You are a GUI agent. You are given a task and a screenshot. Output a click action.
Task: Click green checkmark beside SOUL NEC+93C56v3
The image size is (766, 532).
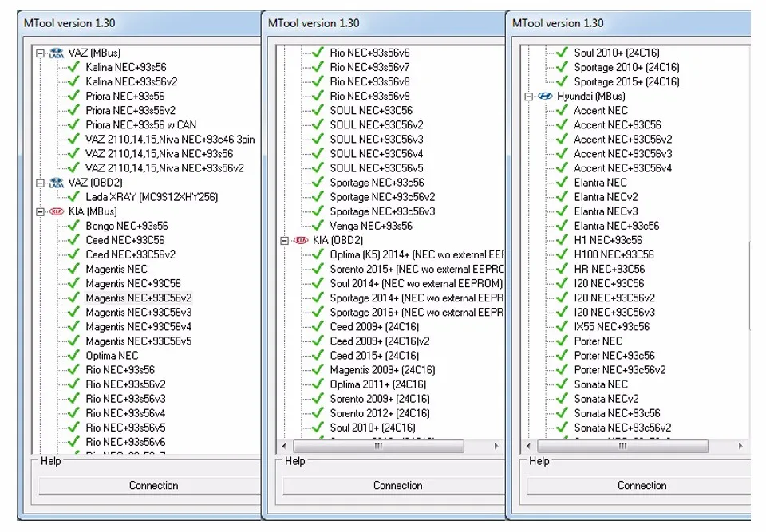pos(318,140)
